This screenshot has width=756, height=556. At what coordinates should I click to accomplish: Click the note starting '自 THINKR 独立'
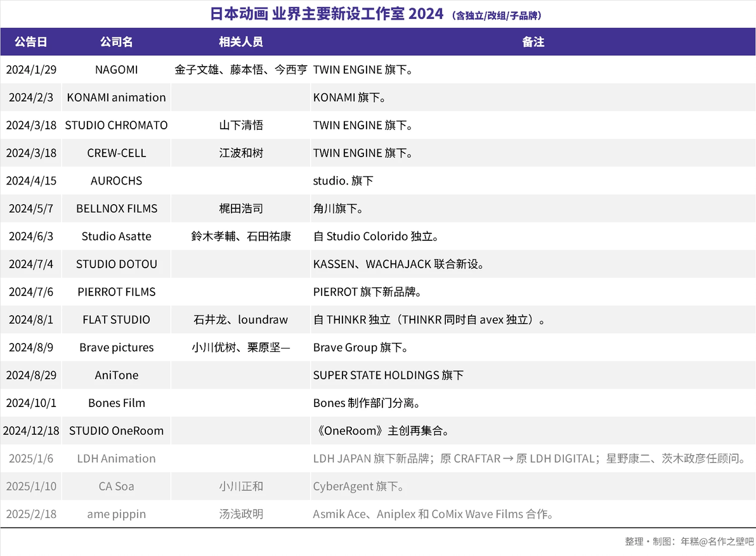[429, 320]
